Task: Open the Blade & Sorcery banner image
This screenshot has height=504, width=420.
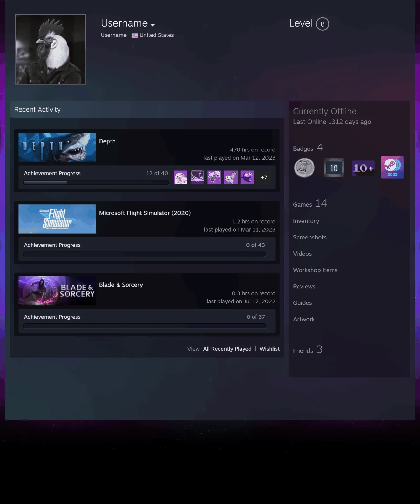Action: pos(57,291)
